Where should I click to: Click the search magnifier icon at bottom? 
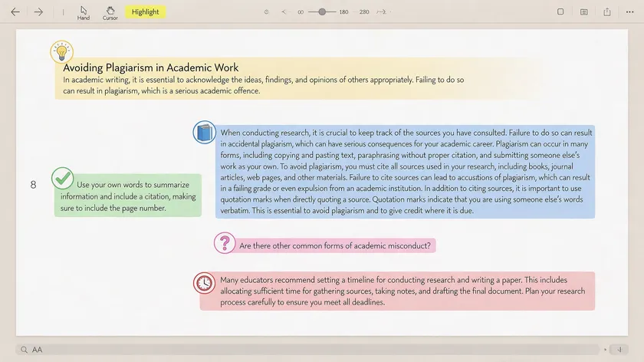(24, 350)
